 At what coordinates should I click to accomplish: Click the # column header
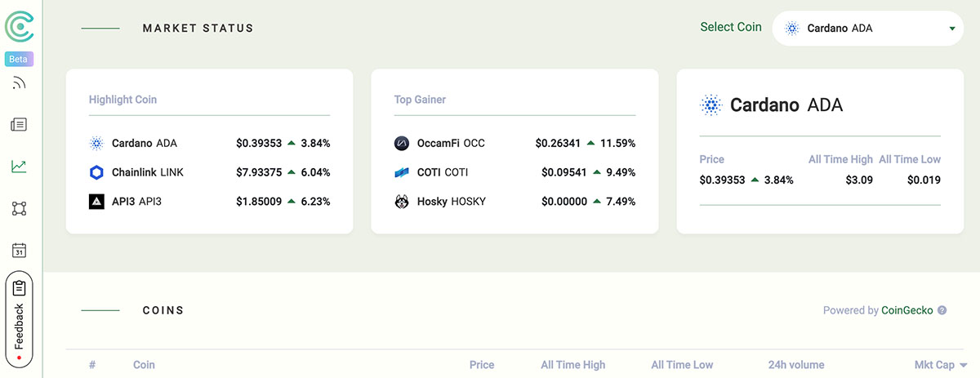[92, 365]
